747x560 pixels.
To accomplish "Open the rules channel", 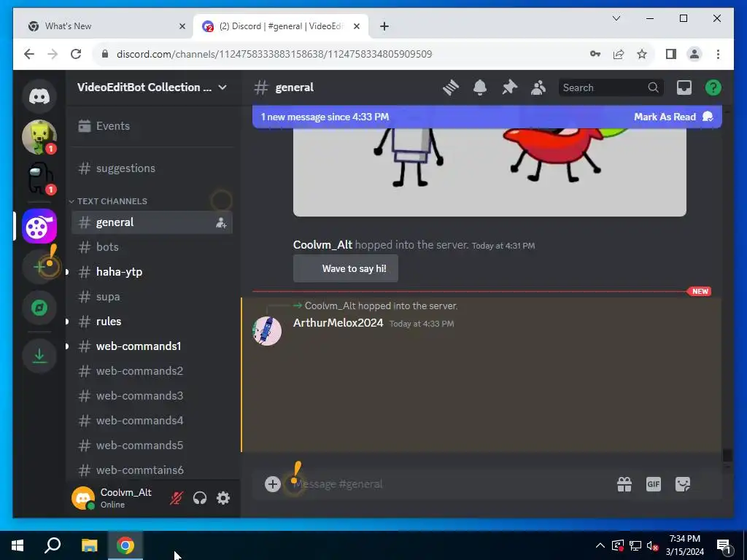I will pos(152,322).
